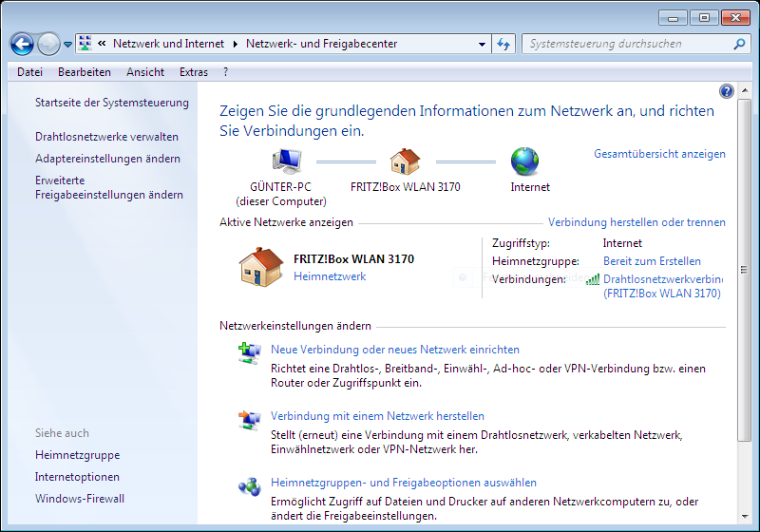Open 'Neue Verbindung oder neues Netzwerk einrichten'
760x532 pixels.
coord(395,350)
